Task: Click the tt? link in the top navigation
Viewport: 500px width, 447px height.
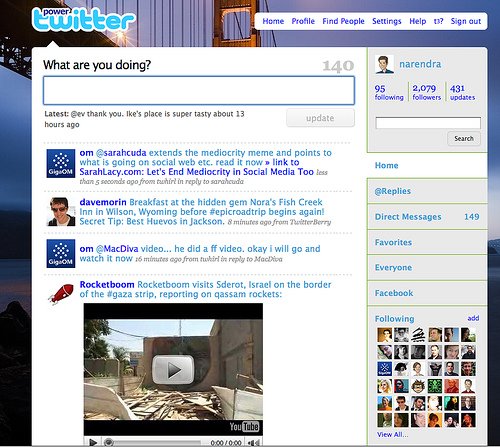Action: tap(438, 21)
